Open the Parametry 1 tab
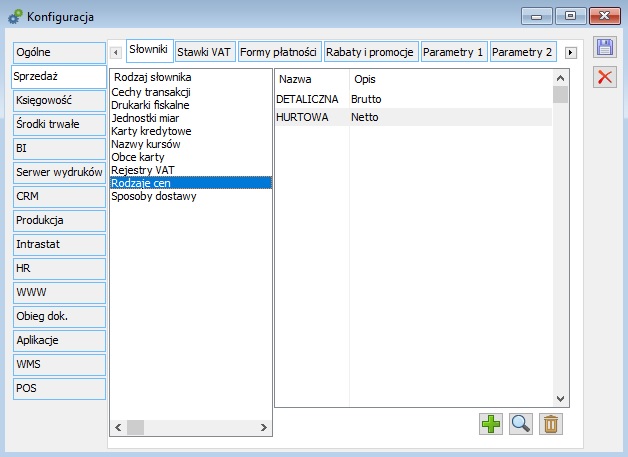 [454, 52]
